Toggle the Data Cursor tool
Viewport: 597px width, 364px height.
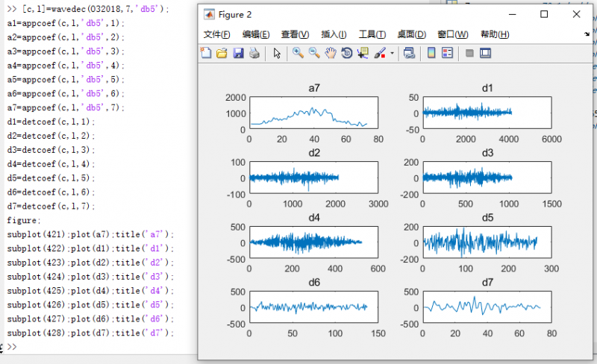(363, 53)
